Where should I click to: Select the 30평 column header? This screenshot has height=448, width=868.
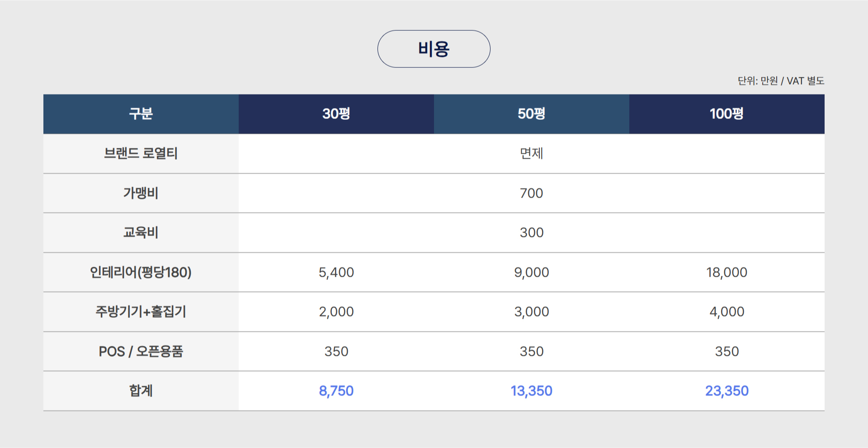click(x=336, y=114)
